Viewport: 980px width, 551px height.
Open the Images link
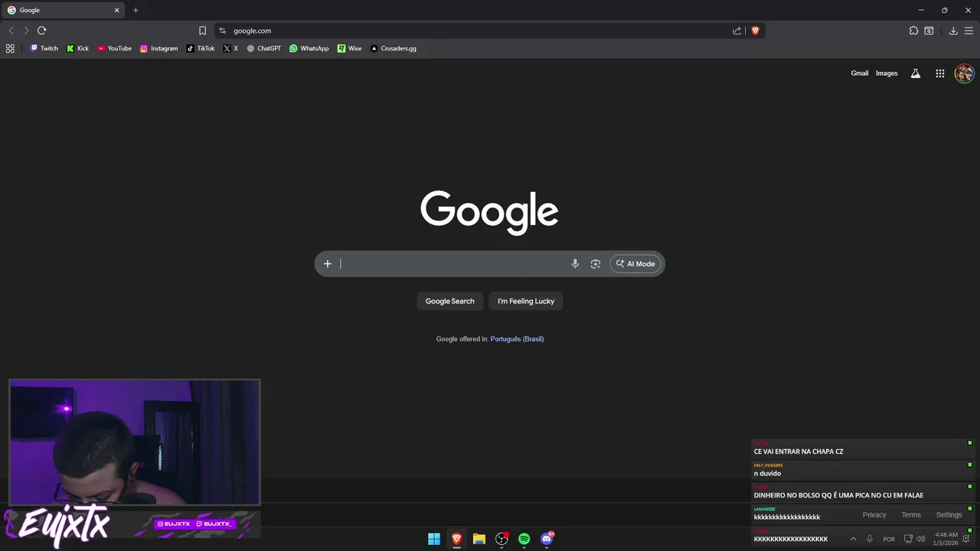click(887, 73)
